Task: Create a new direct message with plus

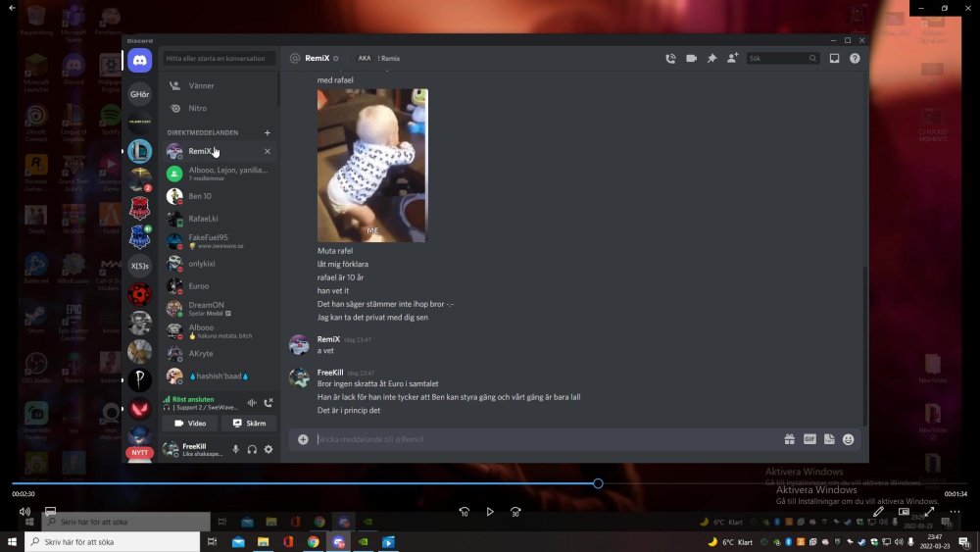Action: pos(268,132)
